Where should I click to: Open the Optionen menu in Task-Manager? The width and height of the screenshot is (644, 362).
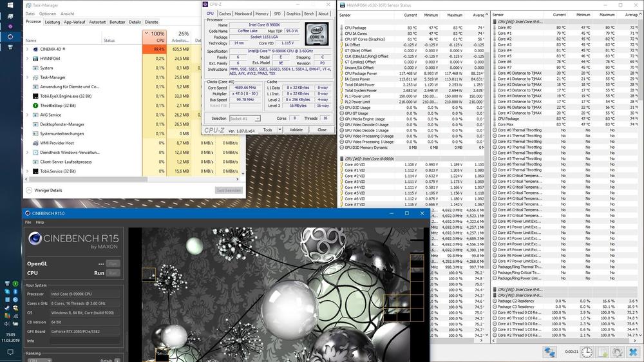tap(47, 14)
